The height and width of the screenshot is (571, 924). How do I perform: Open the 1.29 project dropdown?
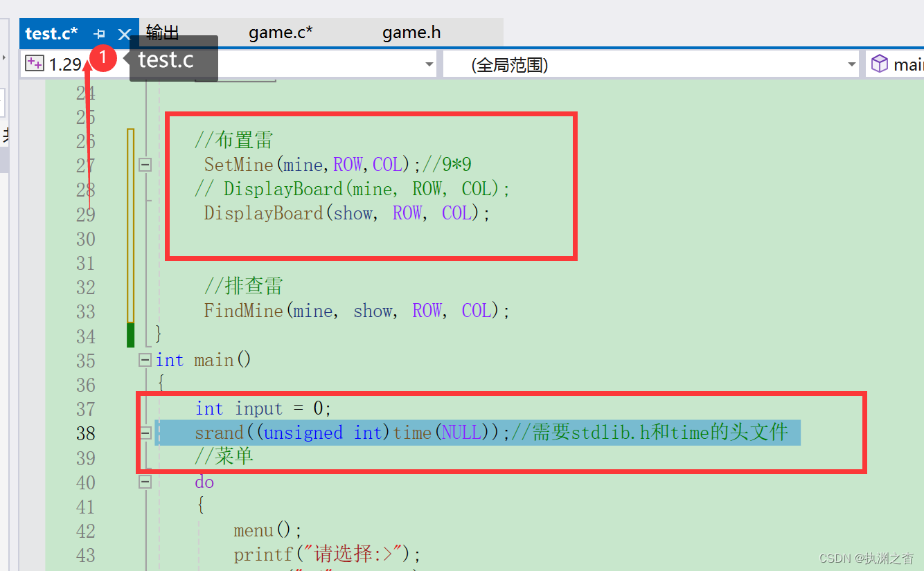pos(429,65)
